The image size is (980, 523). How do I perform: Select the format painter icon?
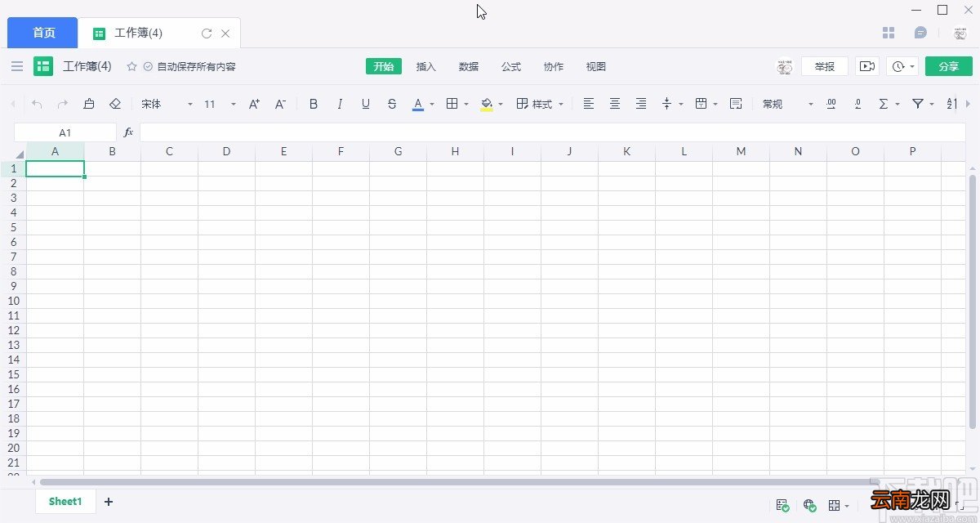89,104
